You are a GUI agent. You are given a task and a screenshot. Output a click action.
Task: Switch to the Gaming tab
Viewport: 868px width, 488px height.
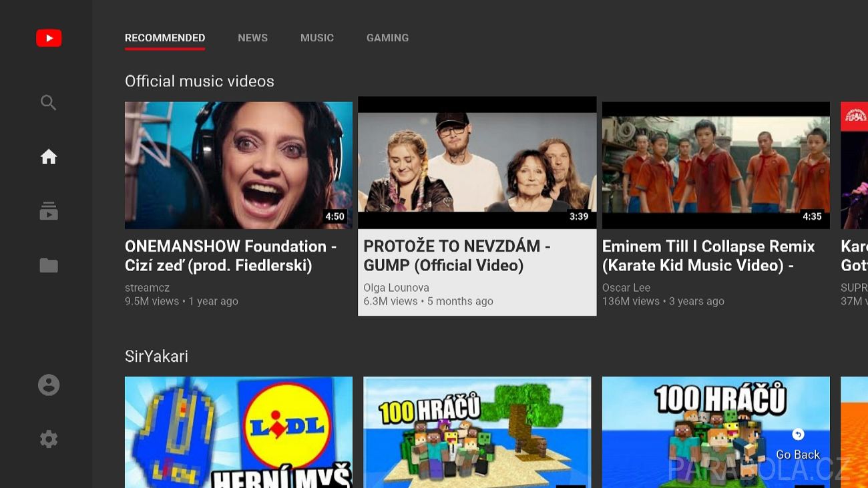(x=388, y=38)
